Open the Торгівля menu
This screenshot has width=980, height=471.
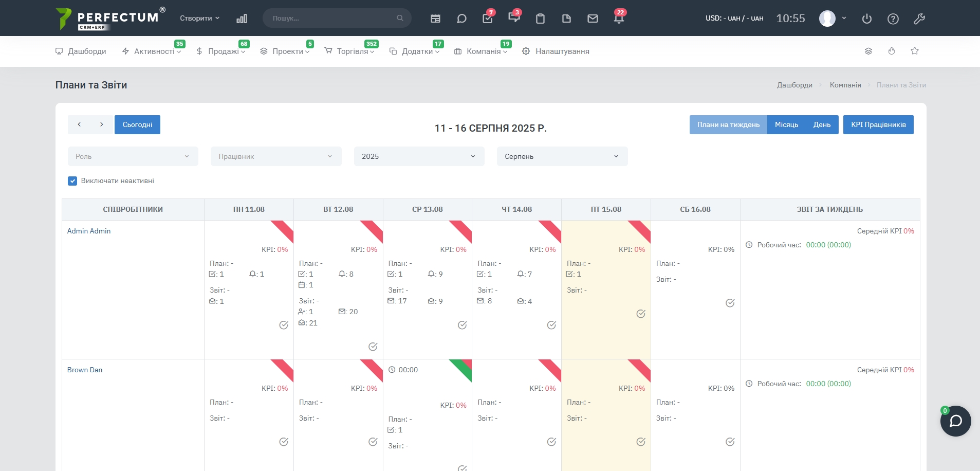coord(349,51)
